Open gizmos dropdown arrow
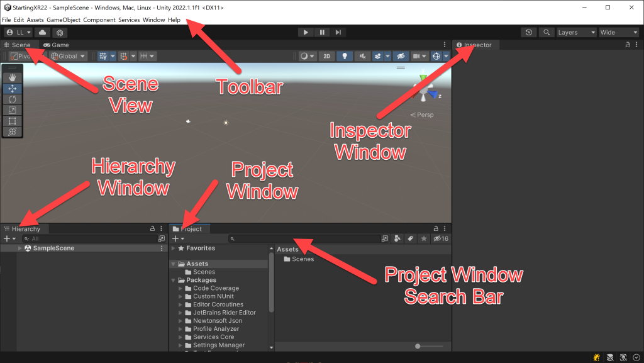644x363 pixels. 446,56
